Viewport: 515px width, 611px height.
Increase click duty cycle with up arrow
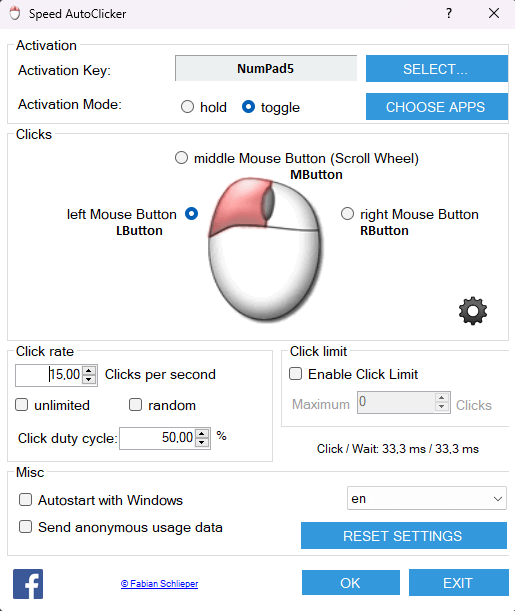[x=202, y=434]
